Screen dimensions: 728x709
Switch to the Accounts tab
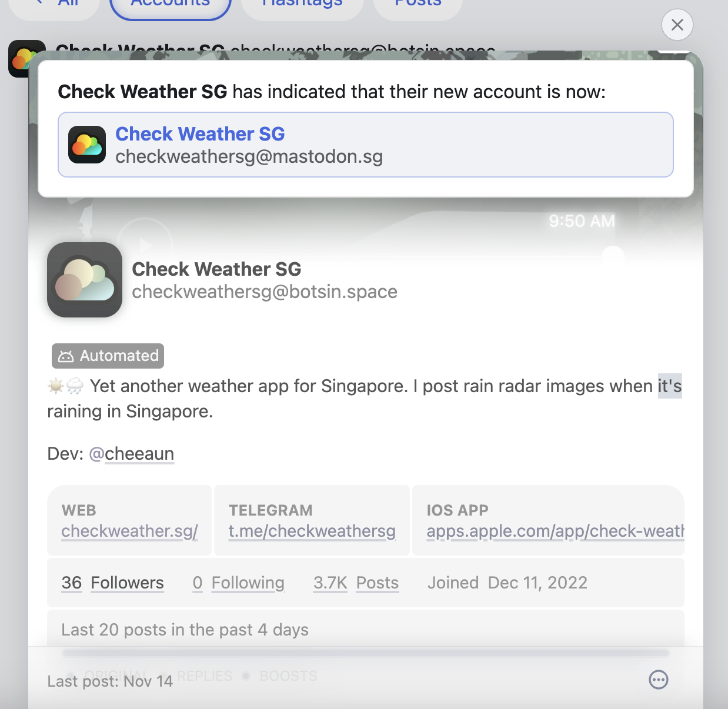171,6
